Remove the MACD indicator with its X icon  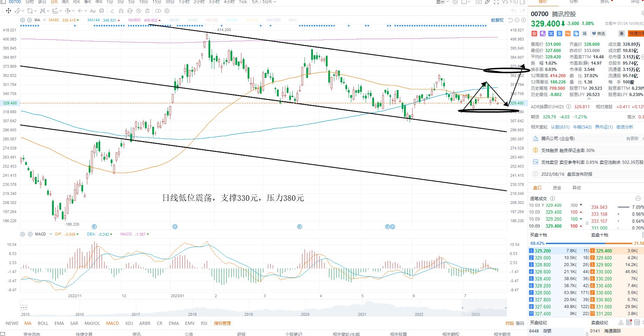30,234
